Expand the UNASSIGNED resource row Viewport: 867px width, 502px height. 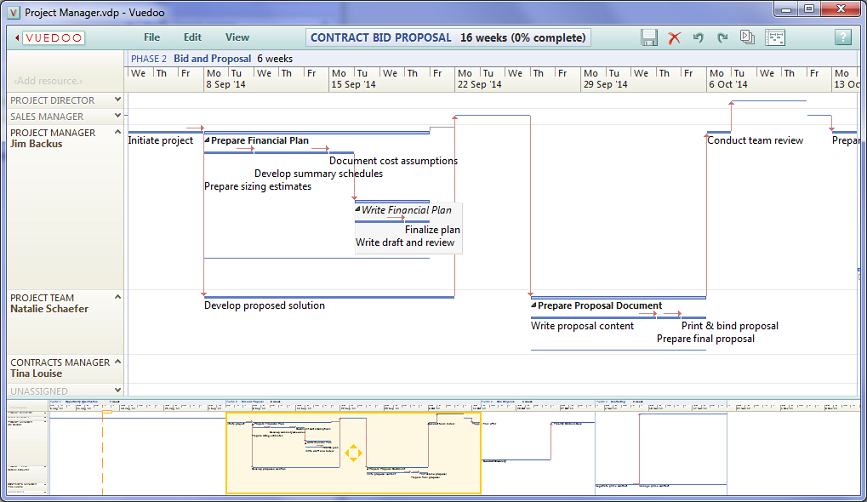pos(118,390)
